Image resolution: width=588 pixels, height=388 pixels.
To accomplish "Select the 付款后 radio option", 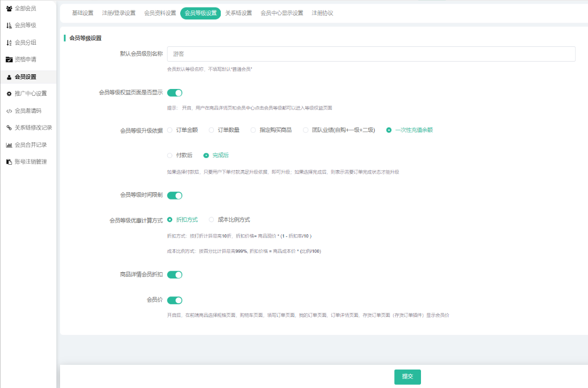I will [x=170, y=155].
